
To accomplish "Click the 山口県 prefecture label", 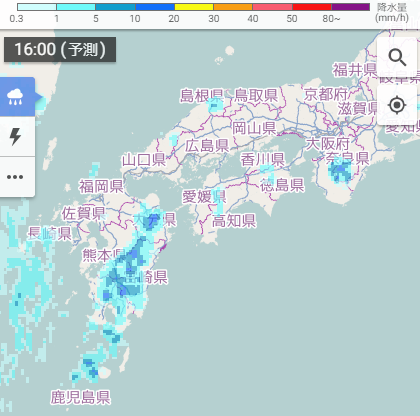I will 144,160.
